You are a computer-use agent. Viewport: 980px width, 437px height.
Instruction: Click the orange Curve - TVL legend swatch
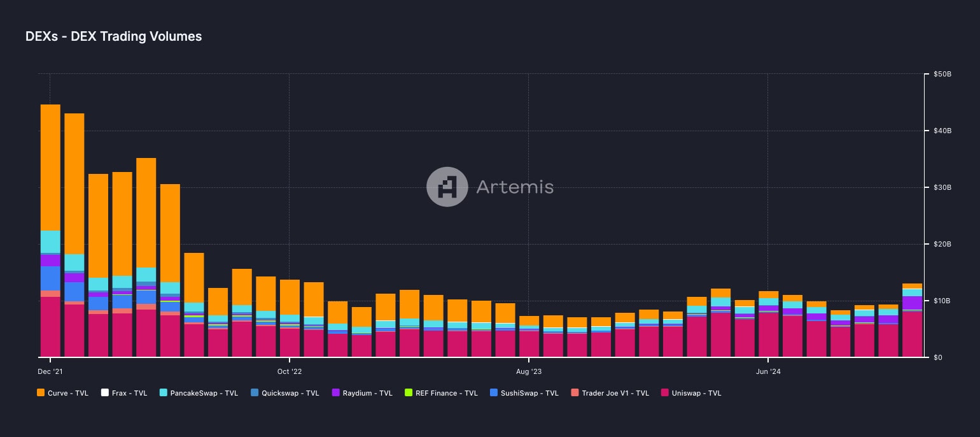point(41,393)
